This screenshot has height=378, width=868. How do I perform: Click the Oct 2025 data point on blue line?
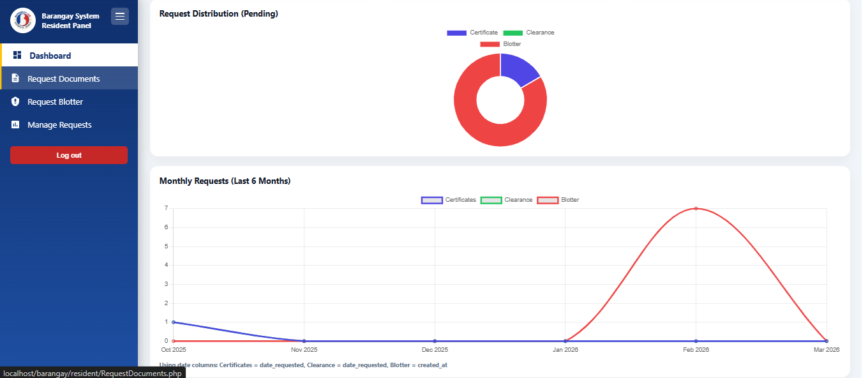173,322
